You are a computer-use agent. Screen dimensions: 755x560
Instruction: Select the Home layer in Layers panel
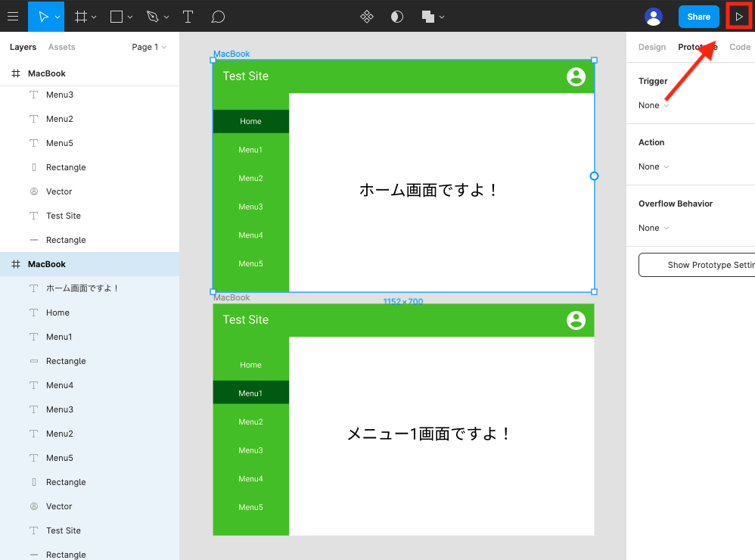[89, 313]
